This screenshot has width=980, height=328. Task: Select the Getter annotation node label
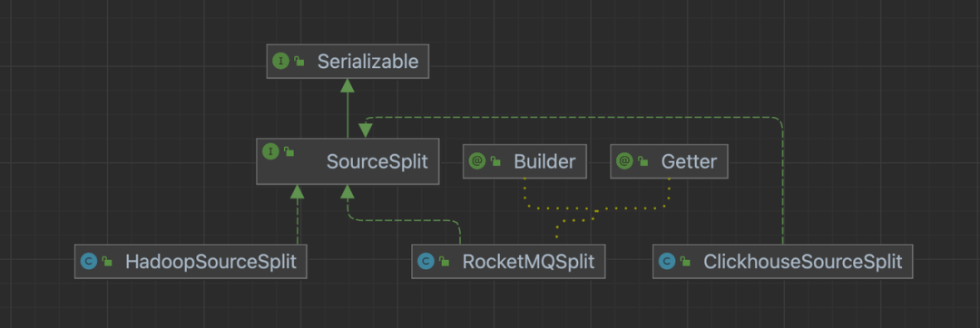(x=689, y=161)
